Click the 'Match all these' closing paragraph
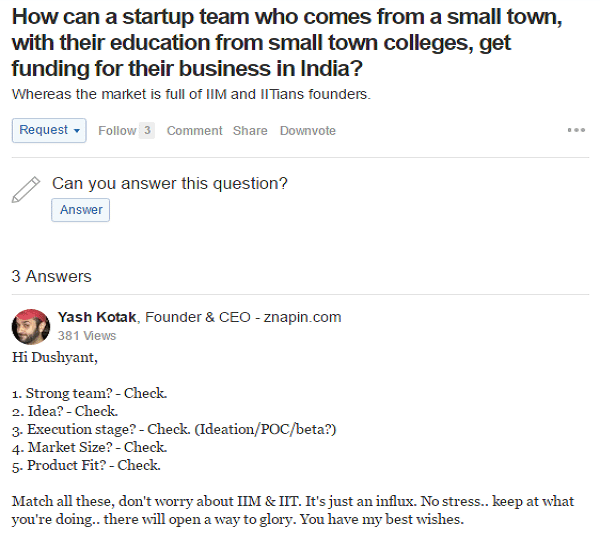This screenshot has width=600, height=542. pos(290,511)
